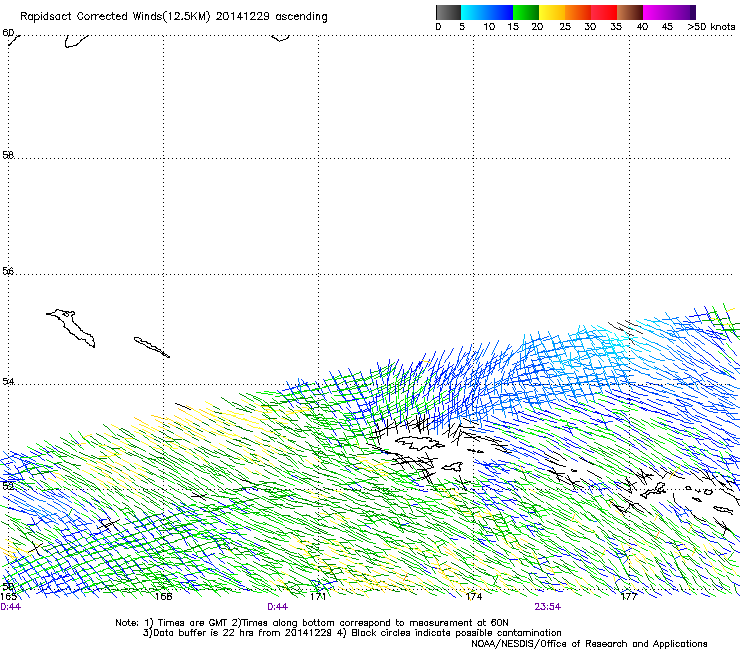Viewport: 740px width, 650px height.
Task: Click the purple '0:44' time below longitude 165
Action: point(10,607)
